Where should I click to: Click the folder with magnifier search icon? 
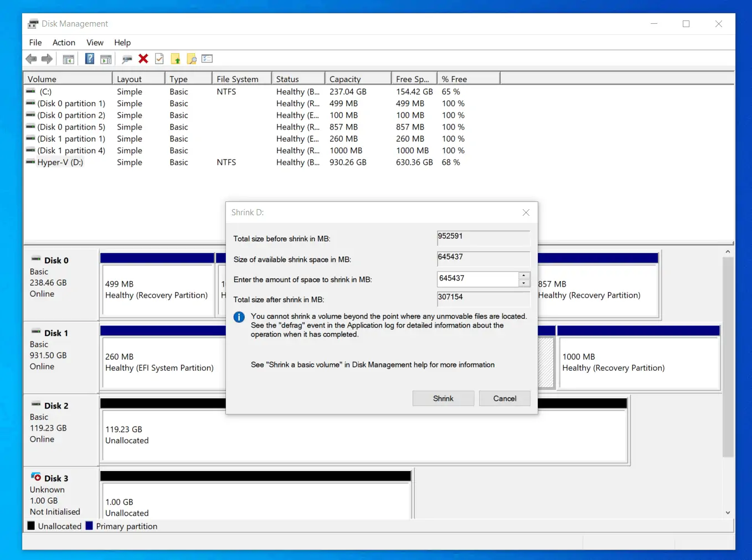[192, 59]
